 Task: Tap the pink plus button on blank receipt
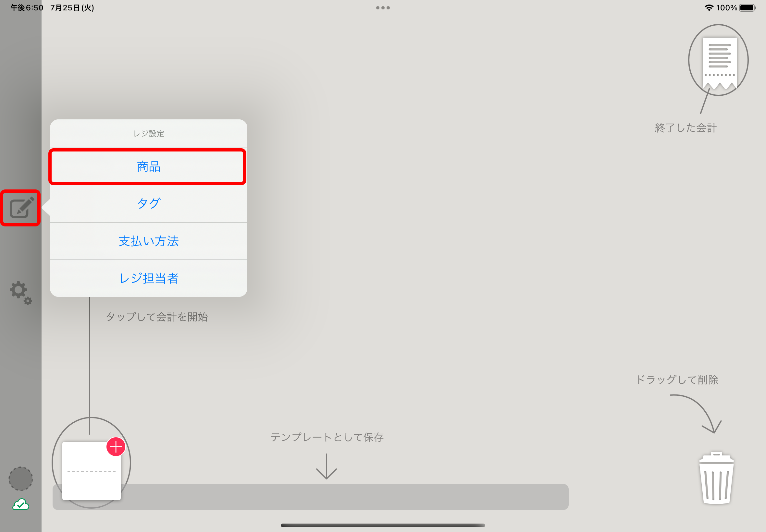[116, 447]
